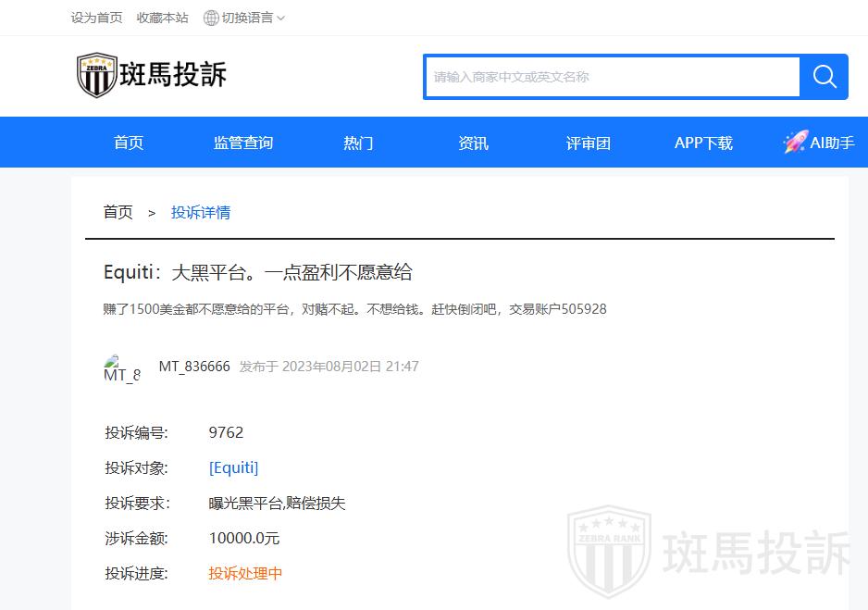Image resolution: width=868 pixels, height=610 pixels.
Task: Select the 热门 navigation item
Action: pos(358,143)
